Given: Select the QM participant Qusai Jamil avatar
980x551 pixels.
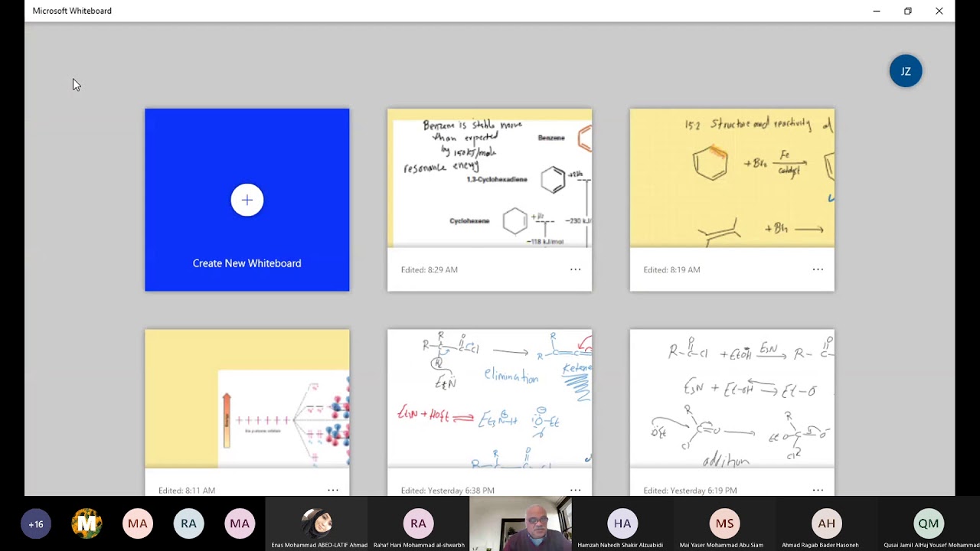Looking at the screenshot, I should click(928, 523).
